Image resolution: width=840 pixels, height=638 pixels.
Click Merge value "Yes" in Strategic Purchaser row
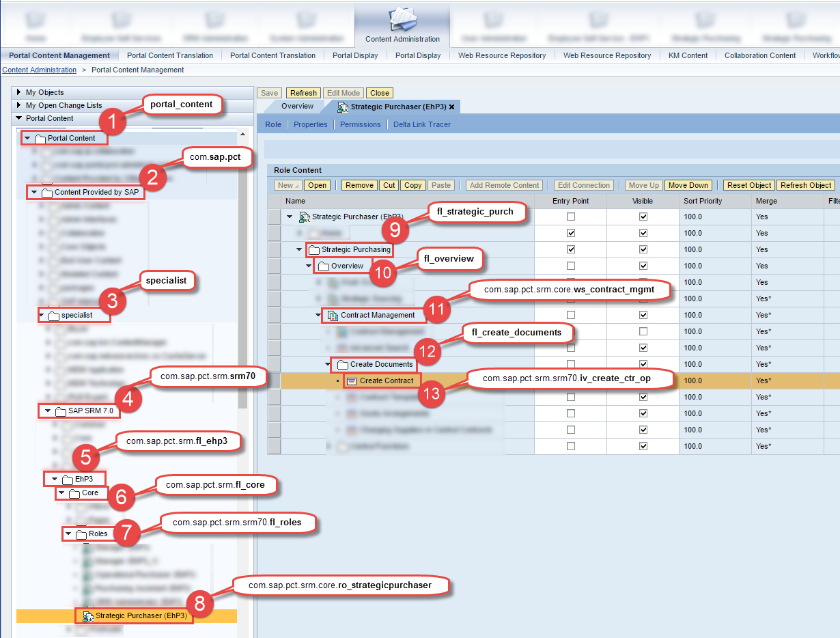pyautogui.click(x=762, y=217)
